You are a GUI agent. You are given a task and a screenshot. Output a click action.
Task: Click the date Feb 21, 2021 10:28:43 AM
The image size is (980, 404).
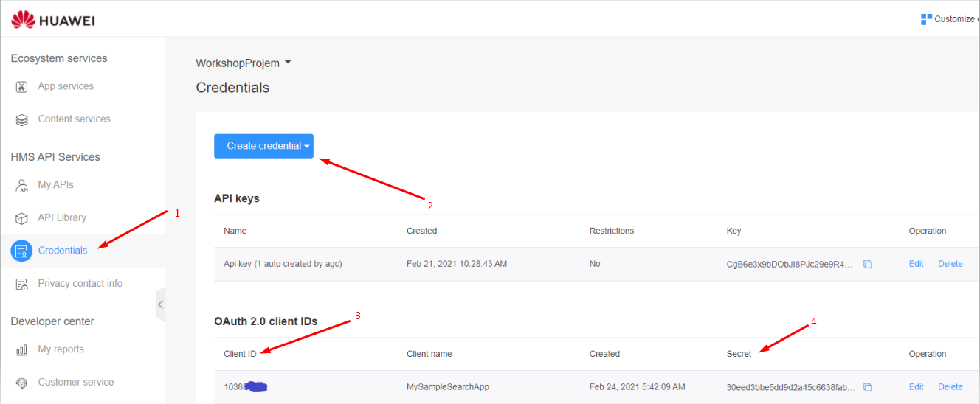[457, 264]
